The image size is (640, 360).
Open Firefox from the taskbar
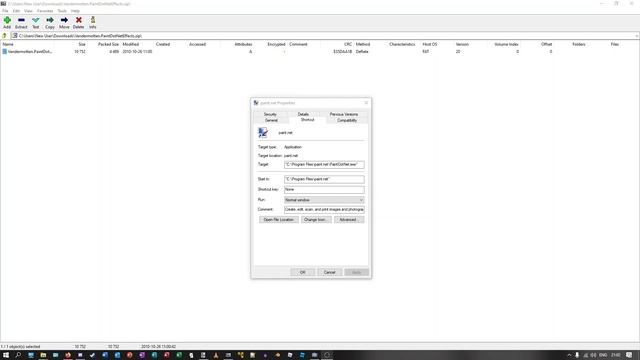(68, 355)
